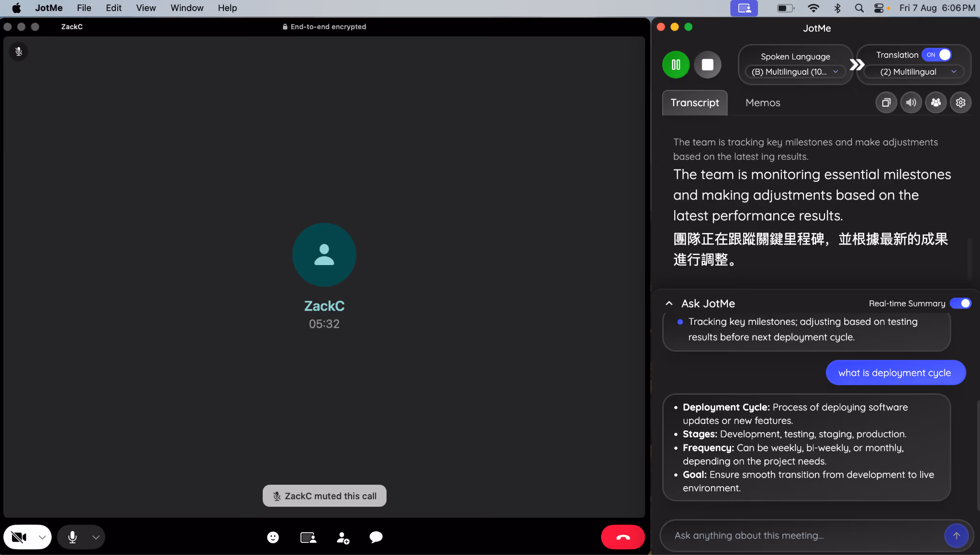Open JotMe settings gear
The image size is (980, 555).
pyautogui.click(x=960, y=102)
